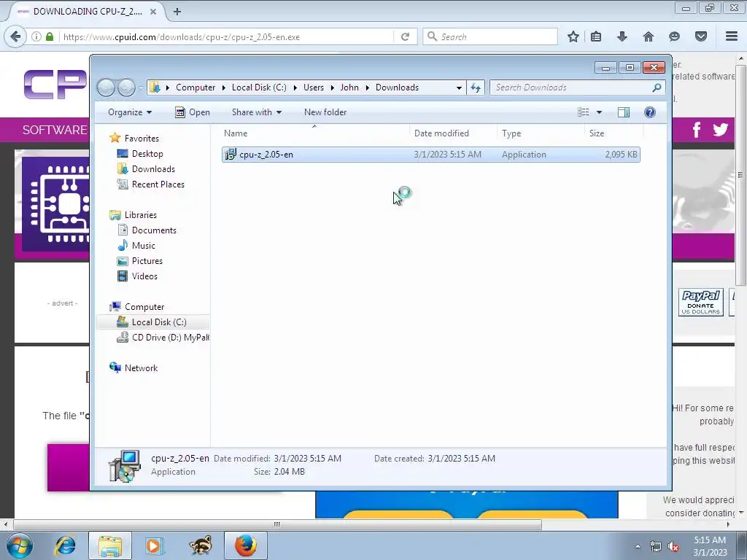
Task: Click John in address breadcrumb
Action: [349, 87]
